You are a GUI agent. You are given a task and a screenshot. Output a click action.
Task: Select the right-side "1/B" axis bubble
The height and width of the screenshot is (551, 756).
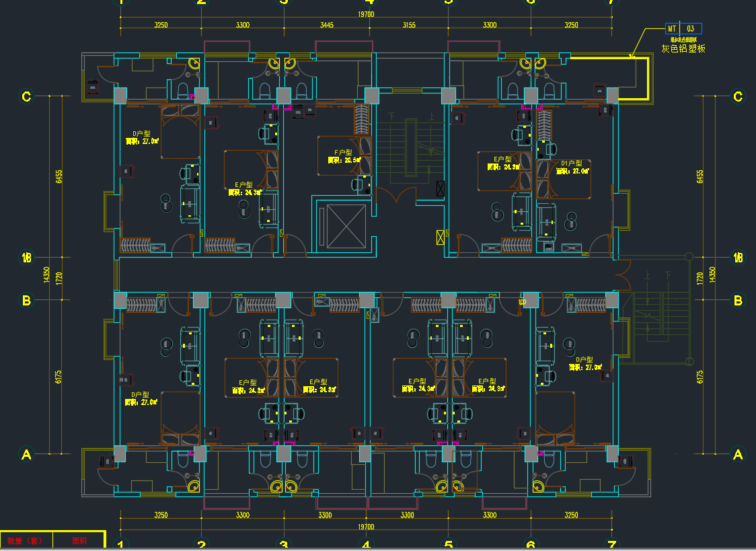(738, 258)
